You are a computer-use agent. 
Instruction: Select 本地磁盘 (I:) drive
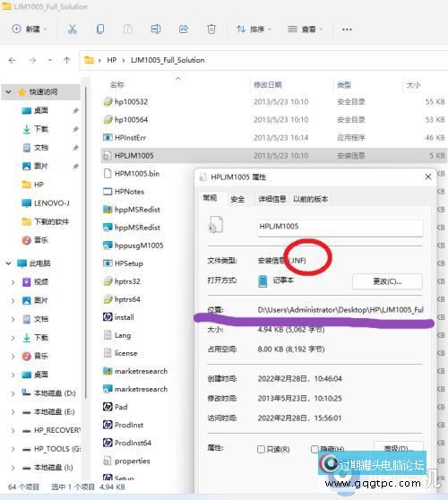[x=53, y=468]
